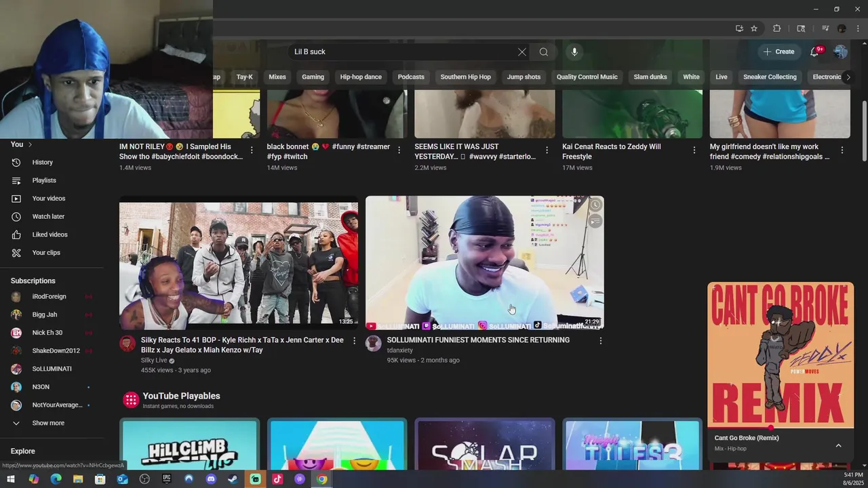Screen dimensions: 868x488
Task: Open options for SOLLUMINATI FUNNIEST MOMENTS video
Action: point(600,340)
